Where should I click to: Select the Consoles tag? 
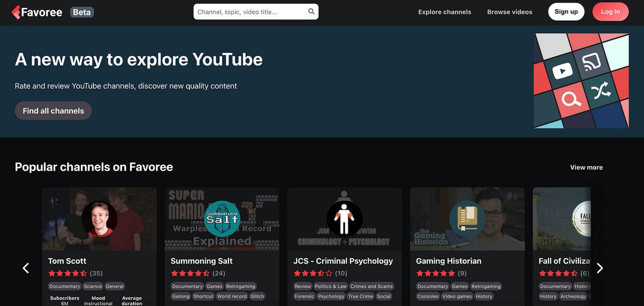428,296
